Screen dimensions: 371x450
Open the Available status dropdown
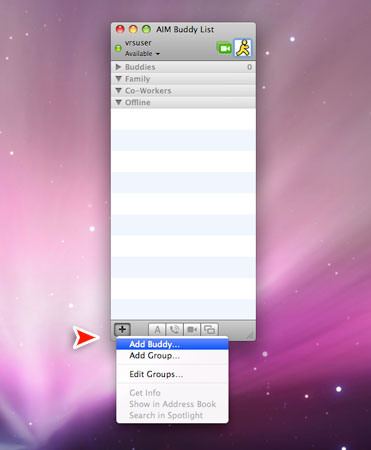click(142, 54)
